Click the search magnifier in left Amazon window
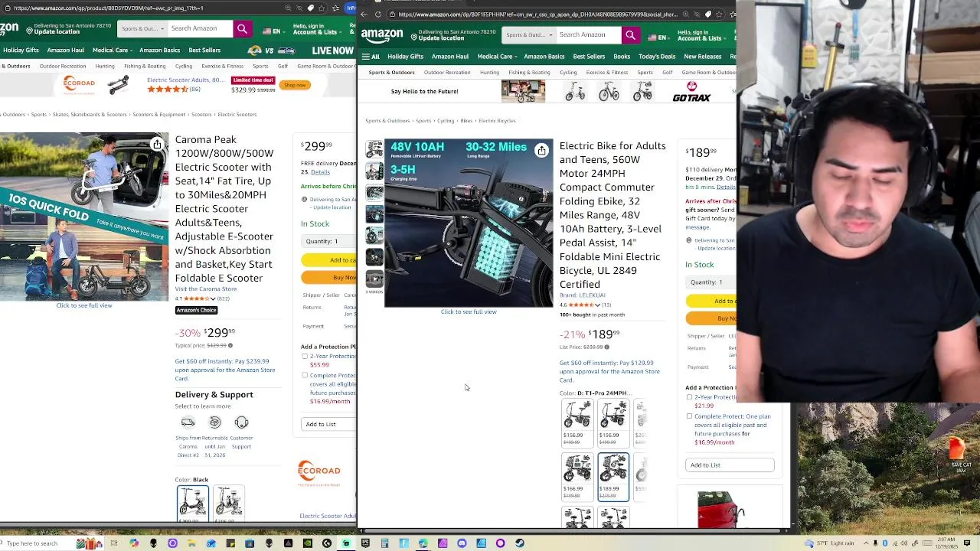Viewport: 980px width, 551px height. coord(242,28)
